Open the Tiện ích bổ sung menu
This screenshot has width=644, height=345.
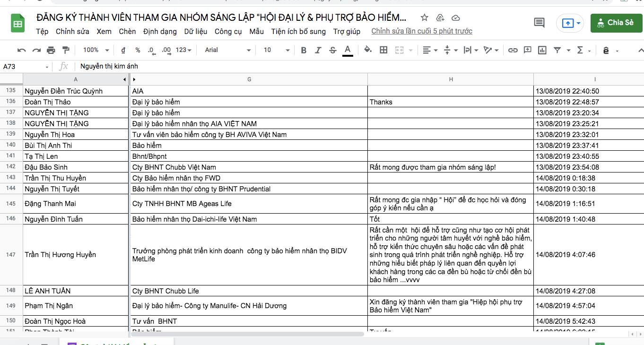[x=298, y=31]
